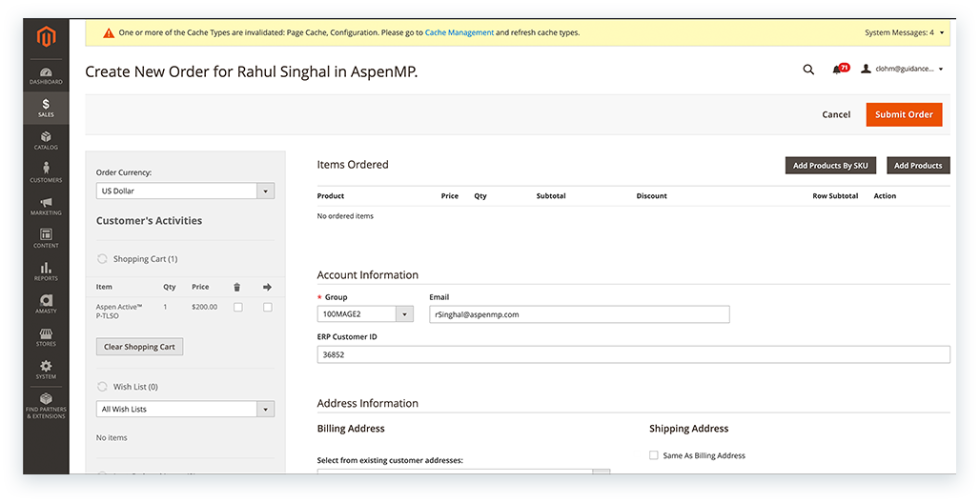Open the Sales menu in sidebar
This screenshot has width=980, height=503.
[46, 107]
